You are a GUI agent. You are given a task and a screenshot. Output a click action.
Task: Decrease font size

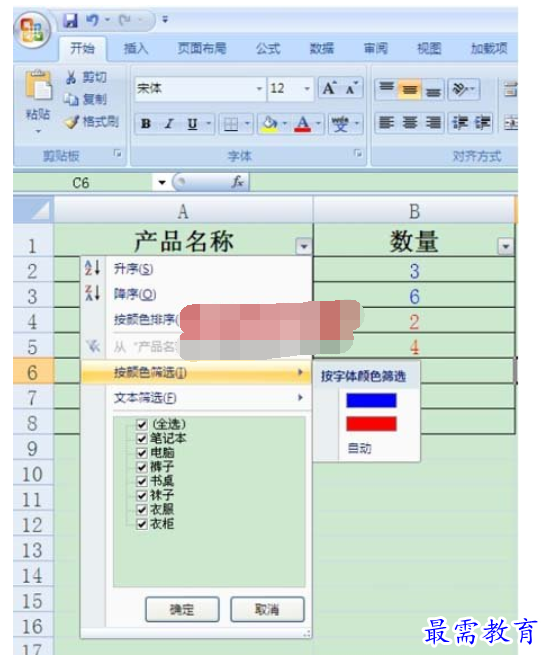pyautogui.click(x=351, y=89)
